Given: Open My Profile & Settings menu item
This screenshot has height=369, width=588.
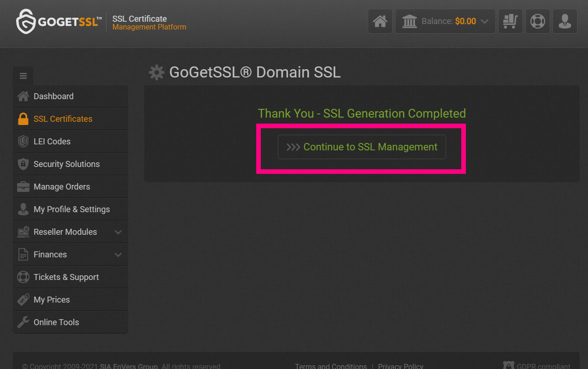Looking at the screenshot, I should tap(71, 209).
